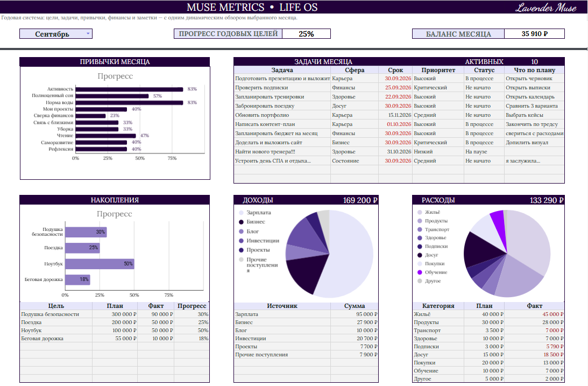Click the Сверка финансов 23% habit bar

pos(91,116)
